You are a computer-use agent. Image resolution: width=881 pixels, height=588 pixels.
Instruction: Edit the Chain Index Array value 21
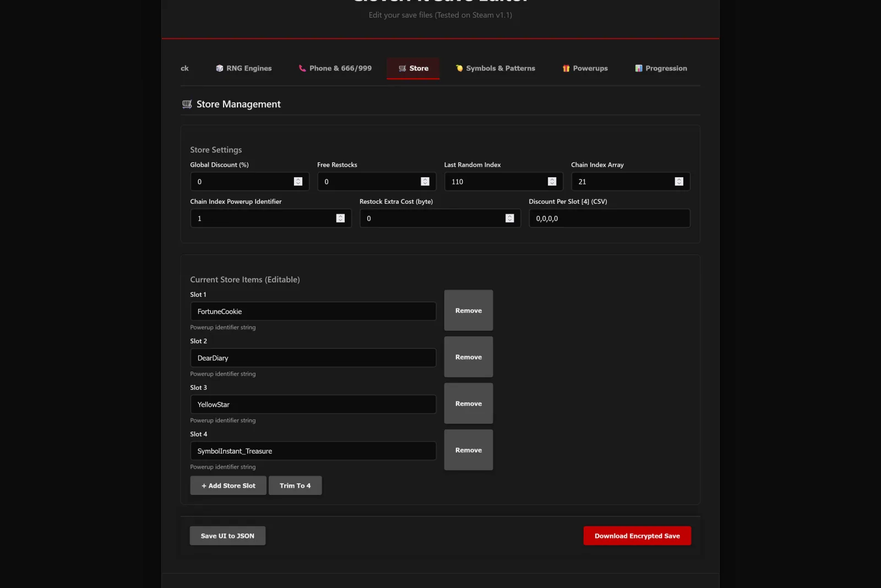point(630,182)
